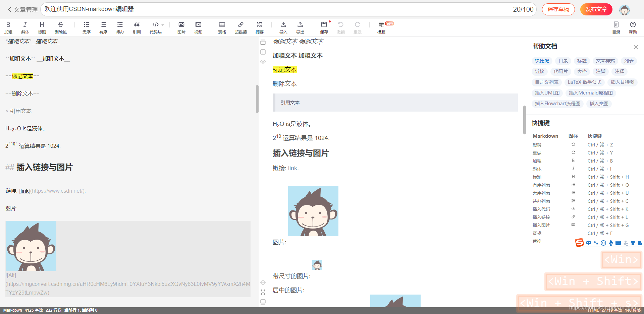
Task: Apply bold with the 加粗 tool
Action: click(8, 27)
